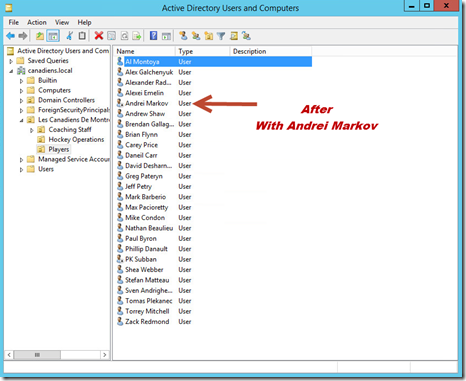Select user Zack Redmond
Viewport: 466px width, 381px height.
[x=147, y=322]
